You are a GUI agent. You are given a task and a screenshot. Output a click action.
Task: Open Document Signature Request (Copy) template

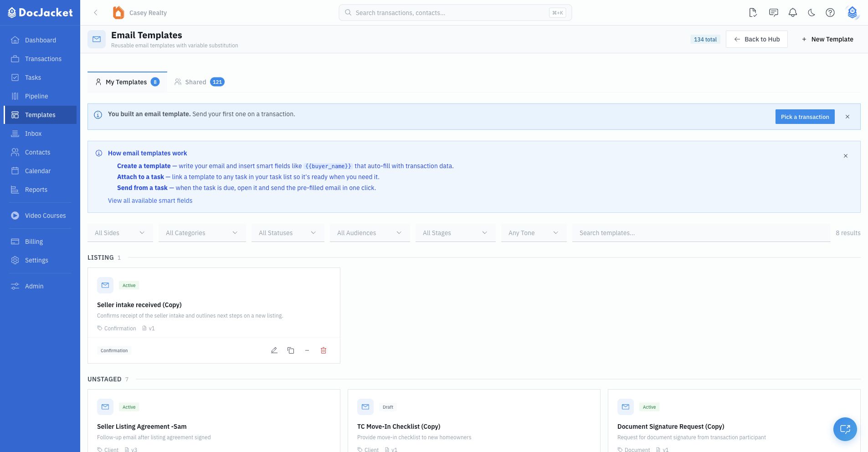pos(671,426)
